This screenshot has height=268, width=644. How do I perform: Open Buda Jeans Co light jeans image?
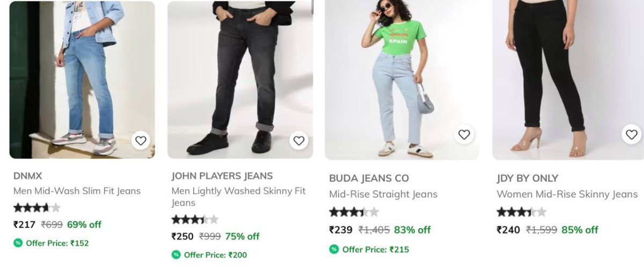pos(401,81)
